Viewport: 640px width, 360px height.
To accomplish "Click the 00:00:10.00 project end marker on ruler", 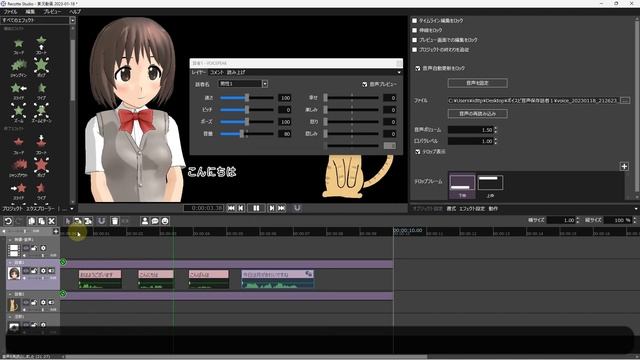I will tap(408, 231).
